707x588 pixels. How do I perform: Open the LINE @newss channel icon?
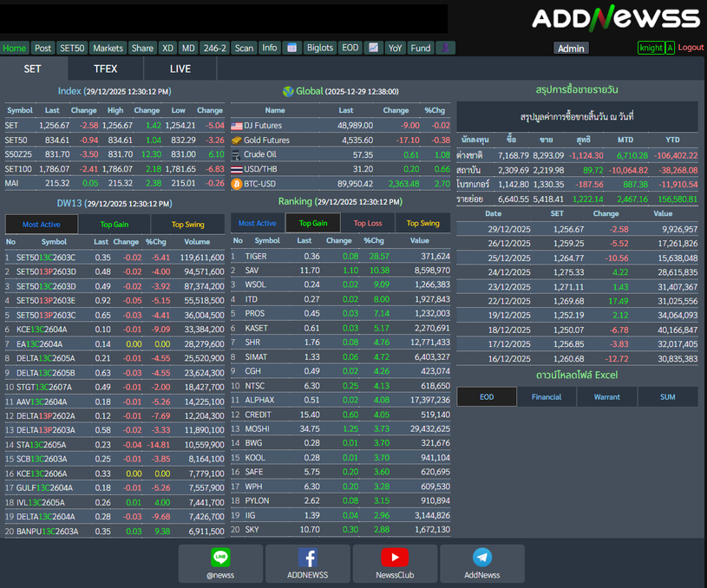pos(220,558)
